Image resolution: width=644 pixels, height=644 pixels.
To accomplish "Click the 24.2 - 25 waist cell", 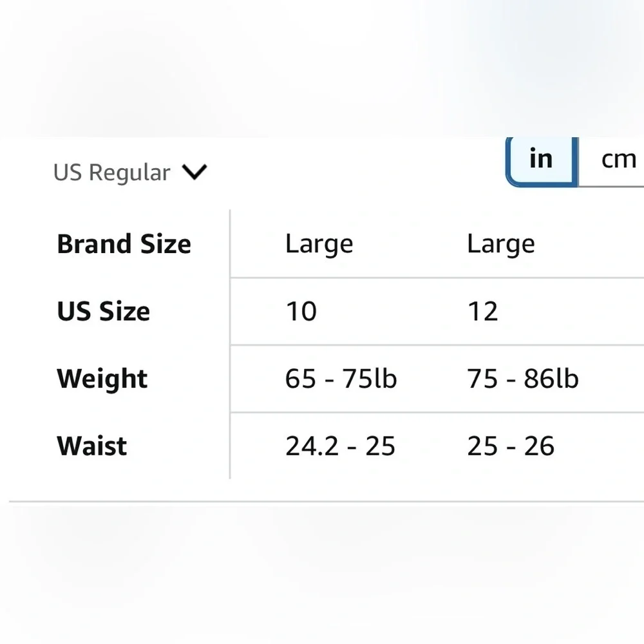I will tap(340, 446).
